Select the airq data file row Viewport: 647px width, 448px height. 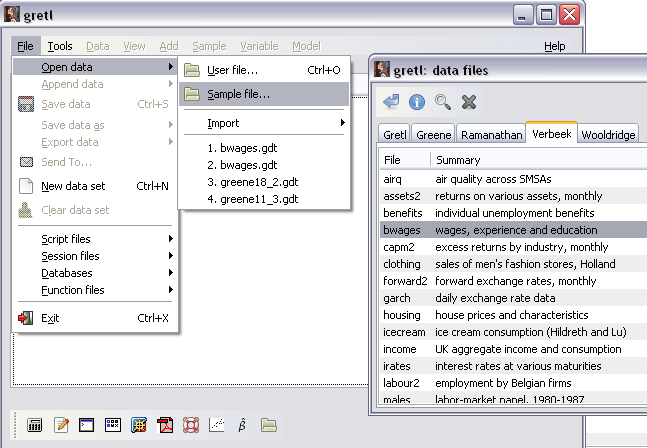[513, 179]
